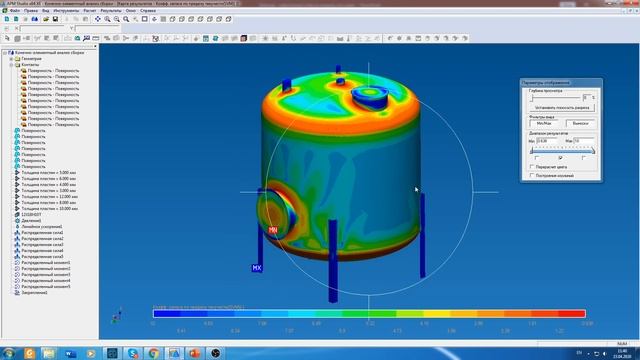
Task: Expand the Геометрия tree folder
Action: tap(11, 59)
